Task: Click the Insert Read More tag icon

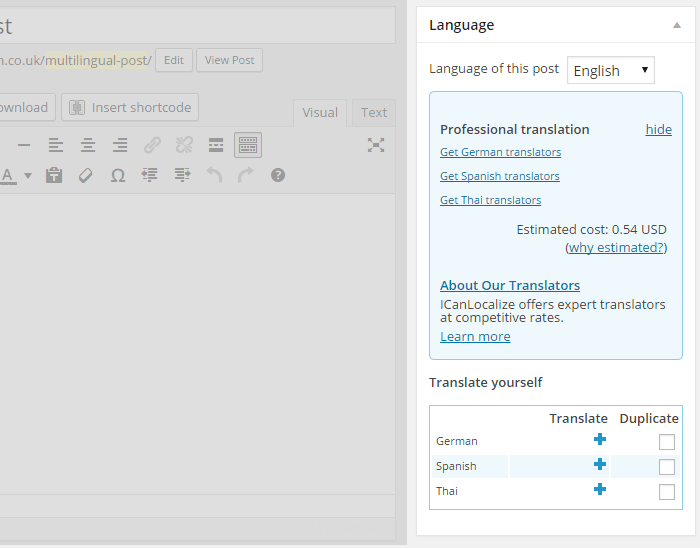Action: click(x=216, y=145)
